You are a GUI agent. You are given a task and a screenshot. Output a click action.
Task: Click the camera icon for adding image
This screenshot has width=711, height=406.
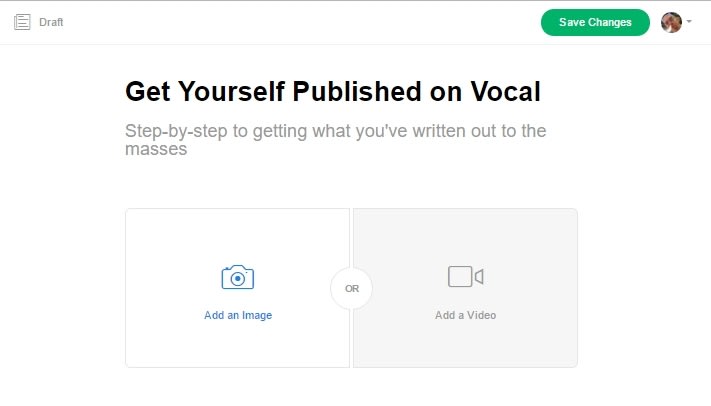(x=237, y=277)
